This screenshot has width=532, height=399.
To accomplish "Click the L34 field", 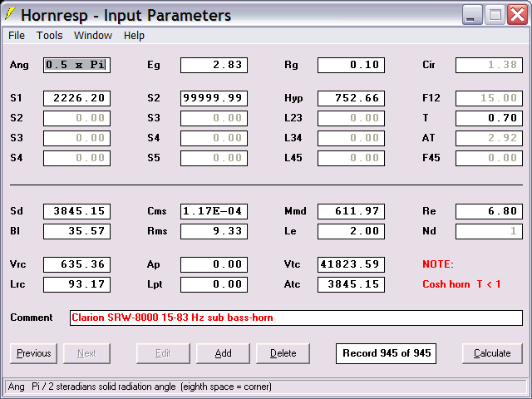I will coord(351,138).
